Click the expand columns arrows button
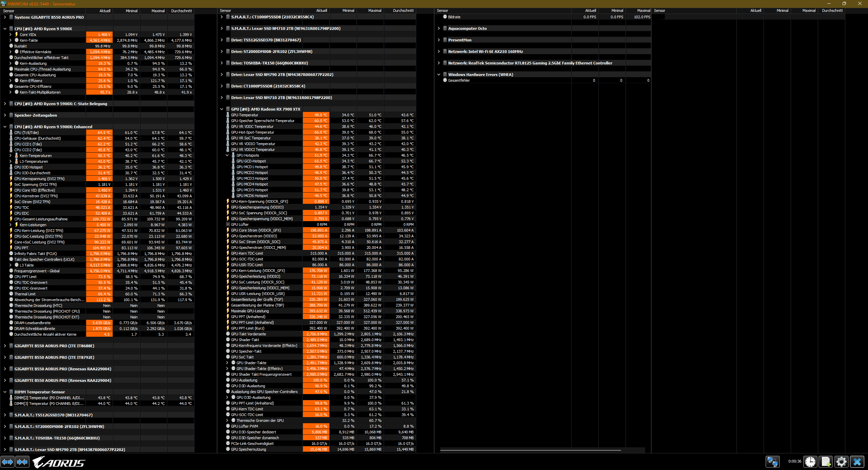 tap(7, 462)
